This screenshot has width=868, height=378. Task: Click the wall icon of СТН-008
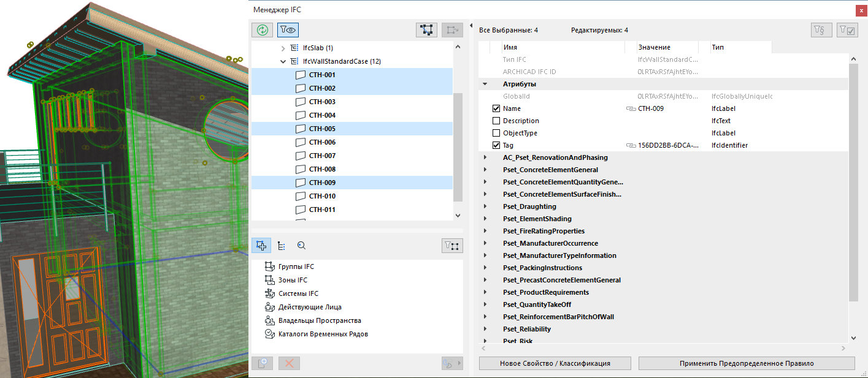pos(300,169)
